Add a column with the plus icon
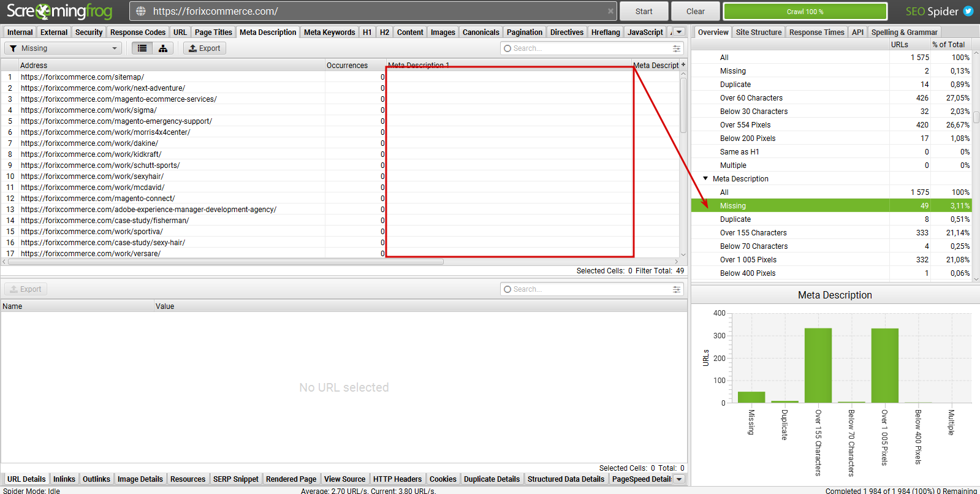 tap(683, 64)
